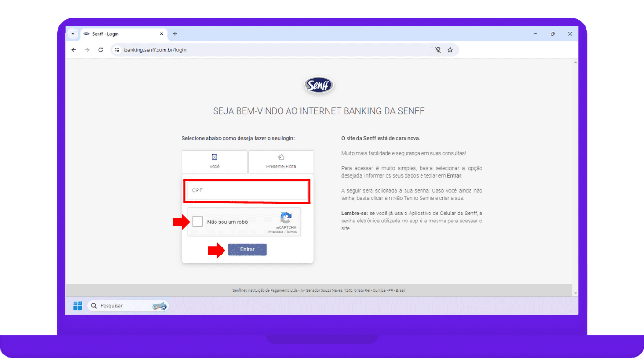Close the Senff - Login tab
Screen dimensions: 644x362
point(161,34)
